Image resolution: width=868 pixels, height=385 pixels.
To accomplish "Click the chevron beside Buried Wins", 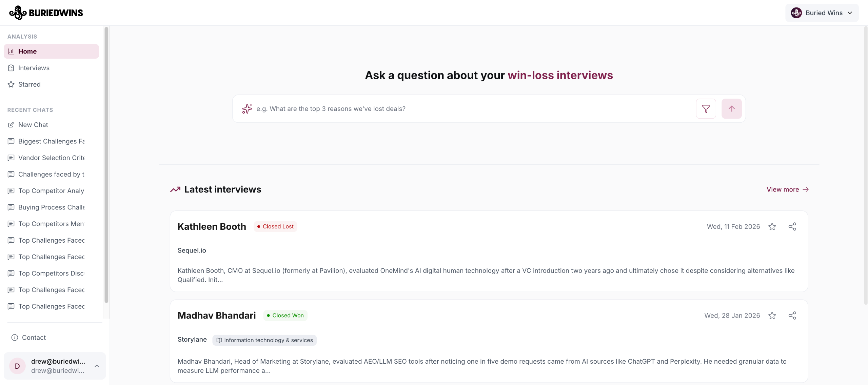I will (x=850, y=13).
